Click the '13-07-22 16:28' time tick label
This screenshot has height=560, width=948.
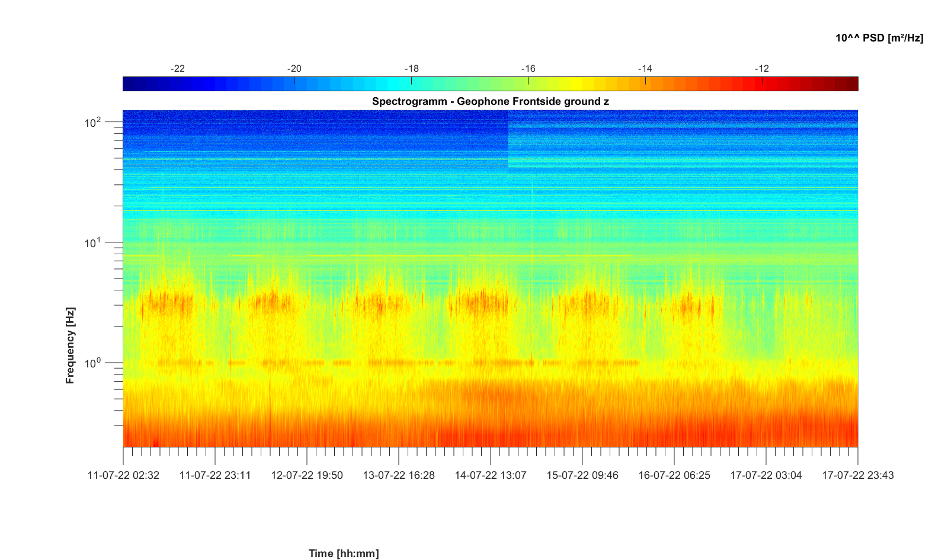[399, 475]
